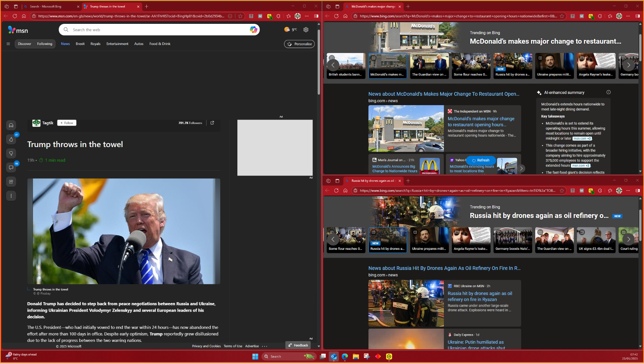
Task: Open the Brexit section on MSN
Action: point(80,44)
